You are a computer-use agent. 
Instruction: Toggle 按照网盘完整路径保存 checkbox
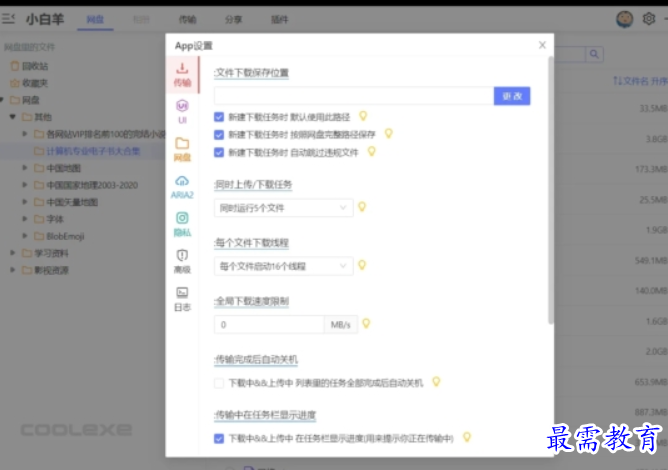coord(219,135)
